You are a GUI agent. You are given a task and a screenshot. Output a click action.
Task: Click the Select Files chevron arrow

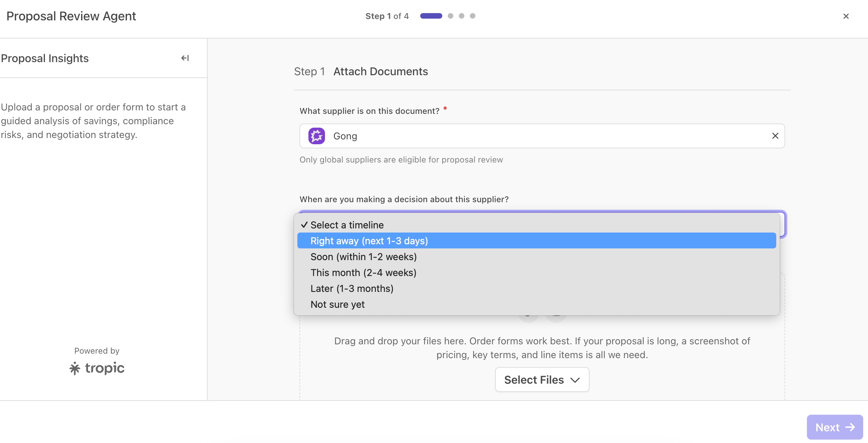[575, 380]
